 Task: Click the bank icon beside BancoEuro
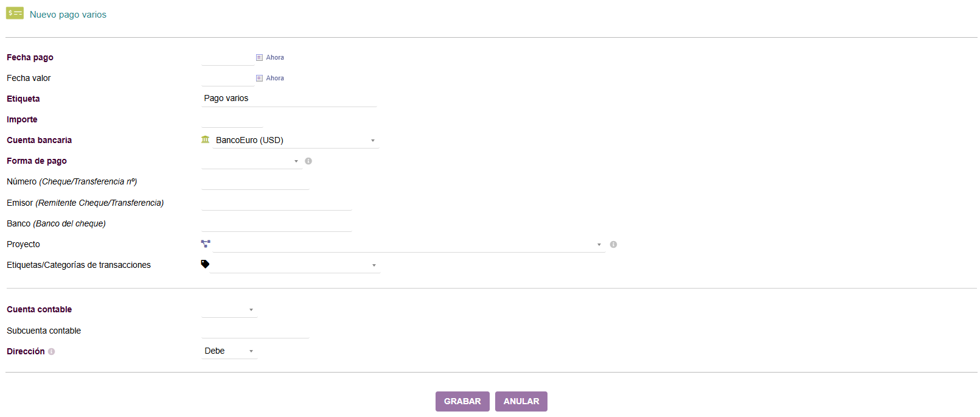206,140
